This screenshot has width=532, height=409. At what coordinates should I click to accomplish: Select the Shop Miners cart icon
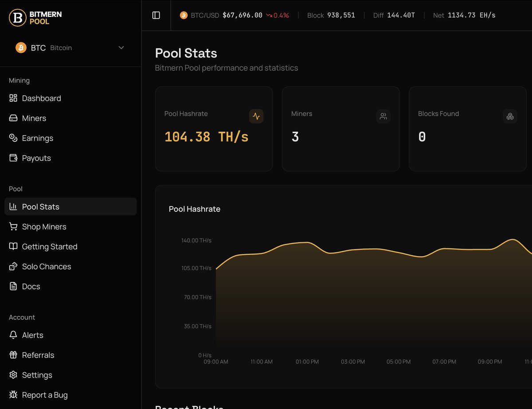(13, 226)
